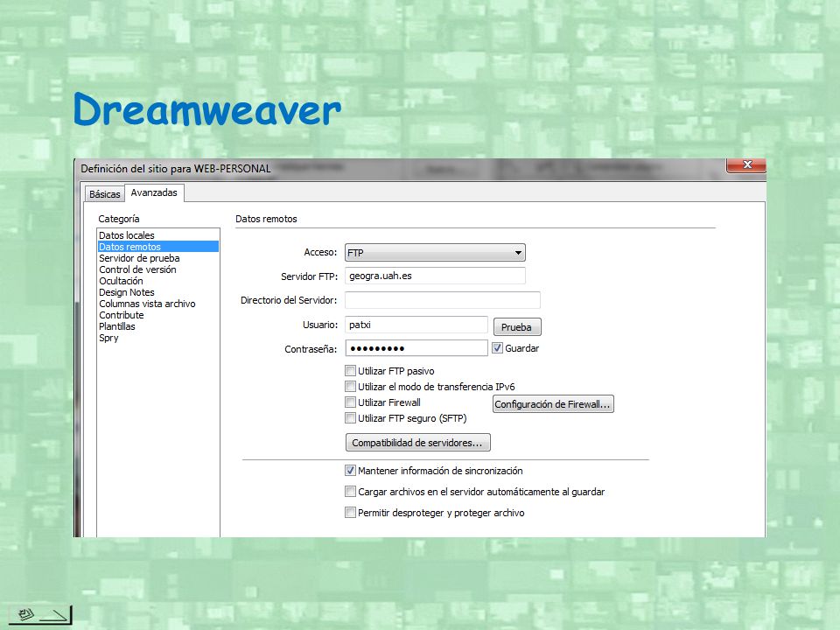This screenshot has height=630, width=840.
Task: Click Compatibilidad de servidores button
Action: tap(418, 443)
